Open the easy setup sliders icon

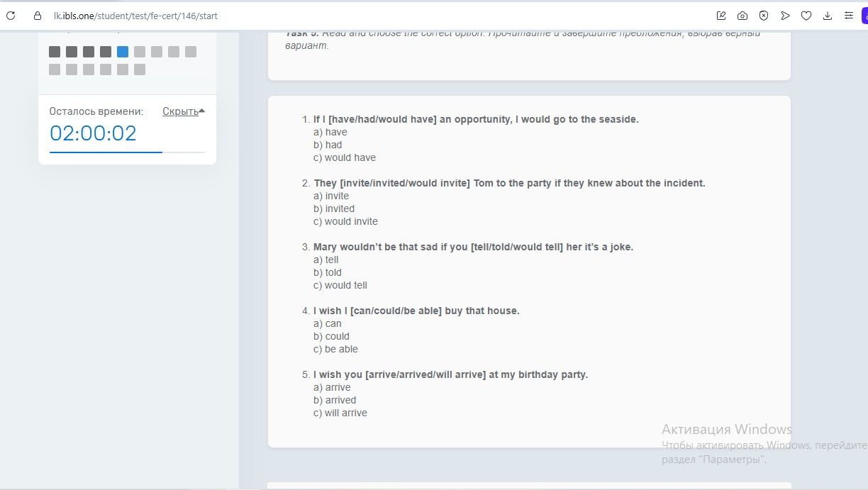(849, 16)
